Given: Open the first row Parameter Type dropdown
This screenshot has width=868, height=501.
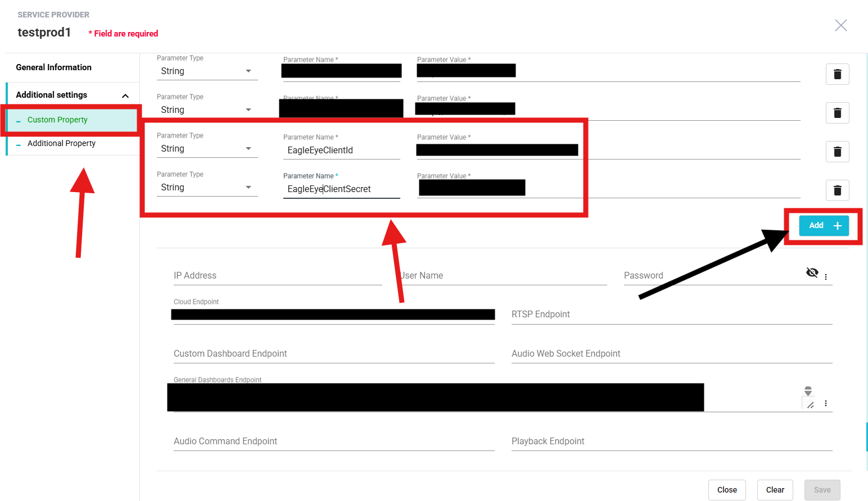Looking at the screenshot, I should [x=206, y=71].
